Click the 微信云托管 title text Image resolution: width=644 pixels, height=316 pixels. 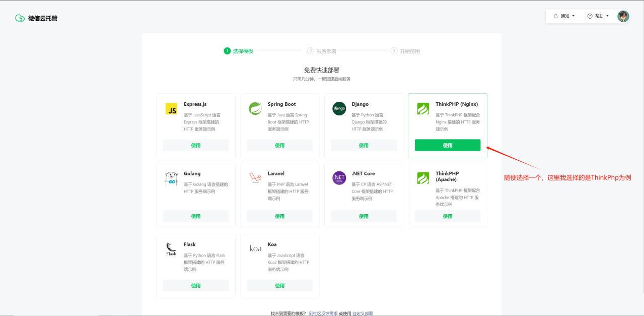43,18
